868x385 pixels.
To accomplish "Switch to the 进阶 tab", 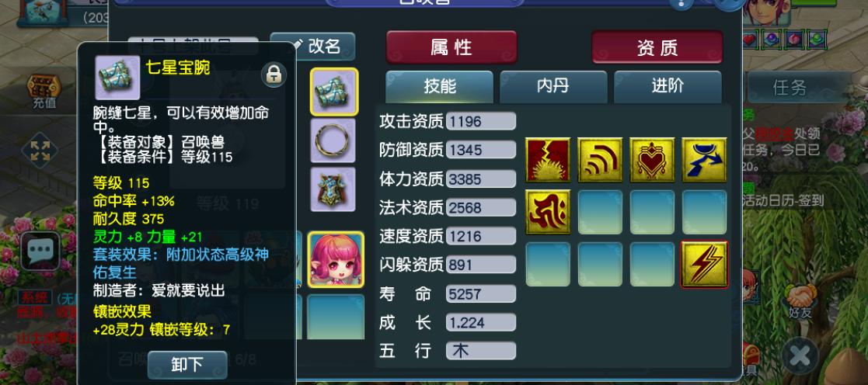I will (668, 87).
